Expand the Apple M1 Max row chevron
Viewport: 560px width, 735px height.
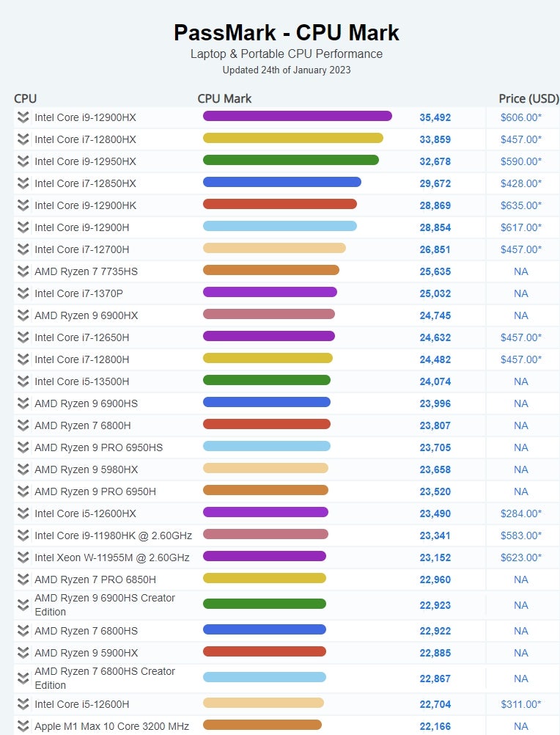point(23,726)
